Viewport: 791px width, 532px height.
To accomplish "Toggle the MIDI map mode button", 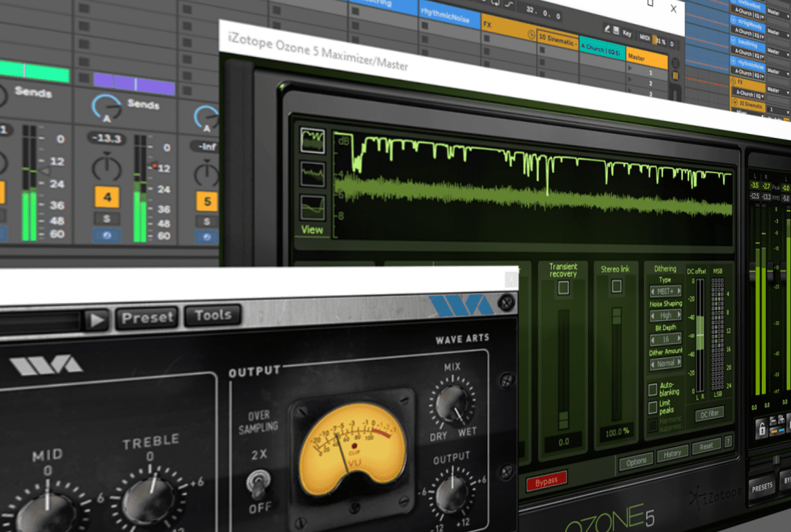I will pos(645,37).
